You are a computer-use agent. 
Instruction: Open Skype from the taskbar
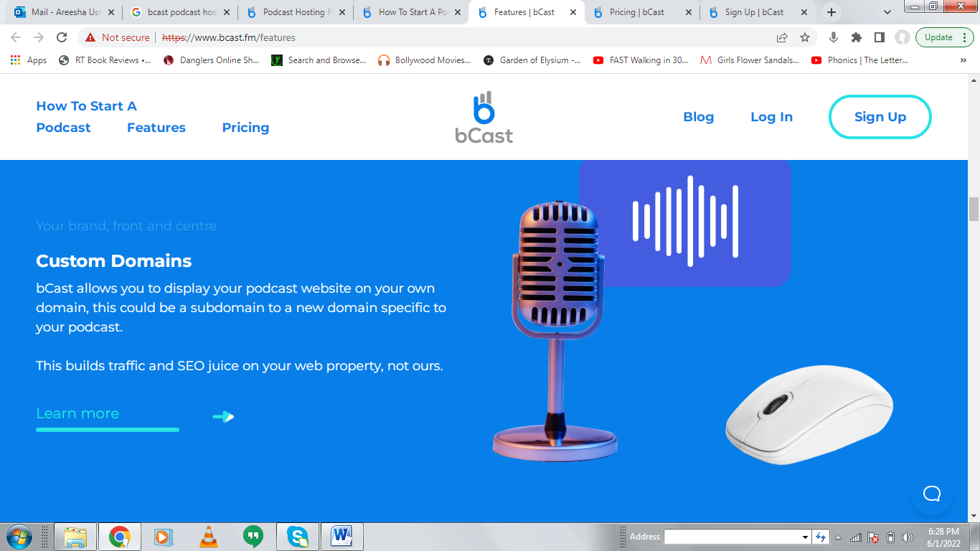(x=297, y=537)
